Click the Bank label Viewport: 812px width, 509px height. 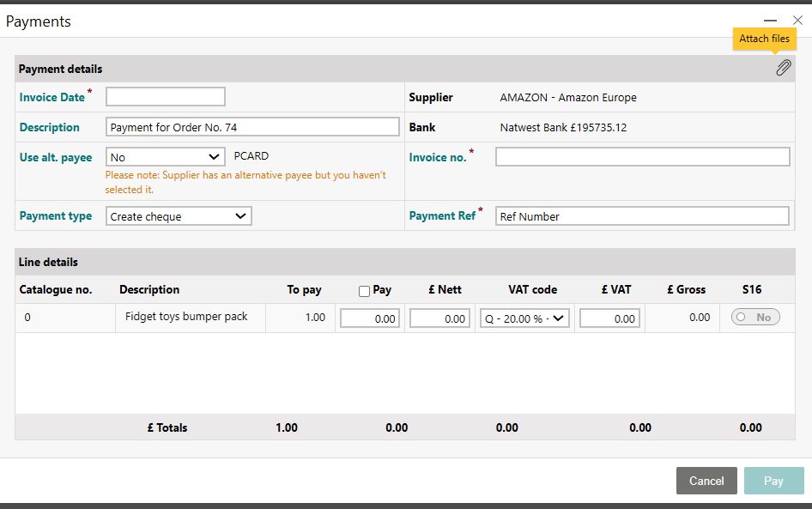(422, 127)
